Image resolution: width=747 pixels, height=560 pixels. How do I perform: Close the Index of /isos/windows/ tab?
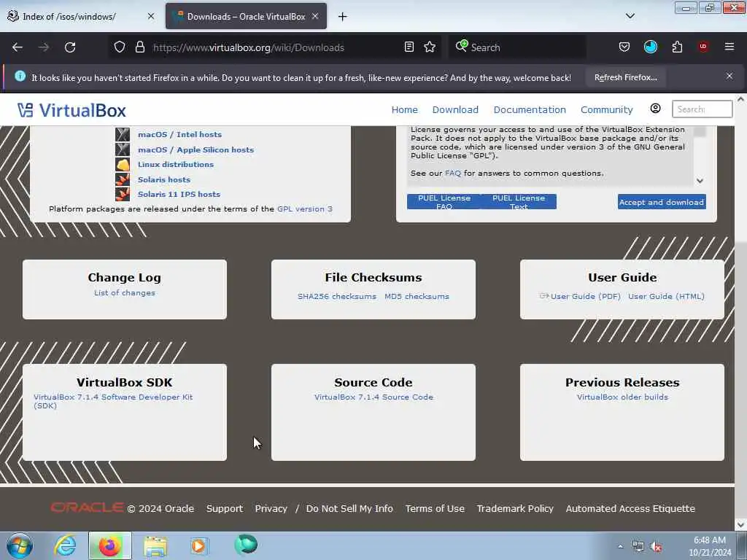(x=151, y=16)
